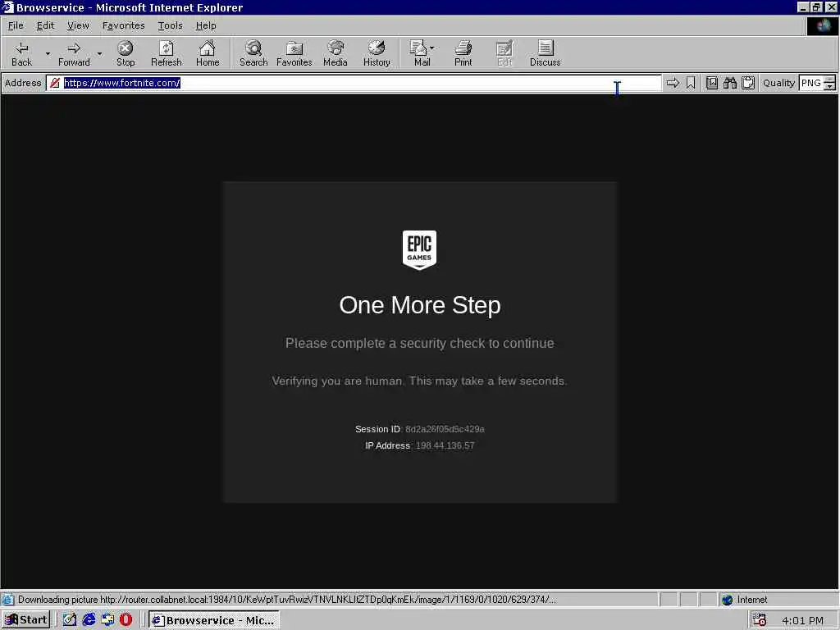Open the Edit menu

point(46,25)
